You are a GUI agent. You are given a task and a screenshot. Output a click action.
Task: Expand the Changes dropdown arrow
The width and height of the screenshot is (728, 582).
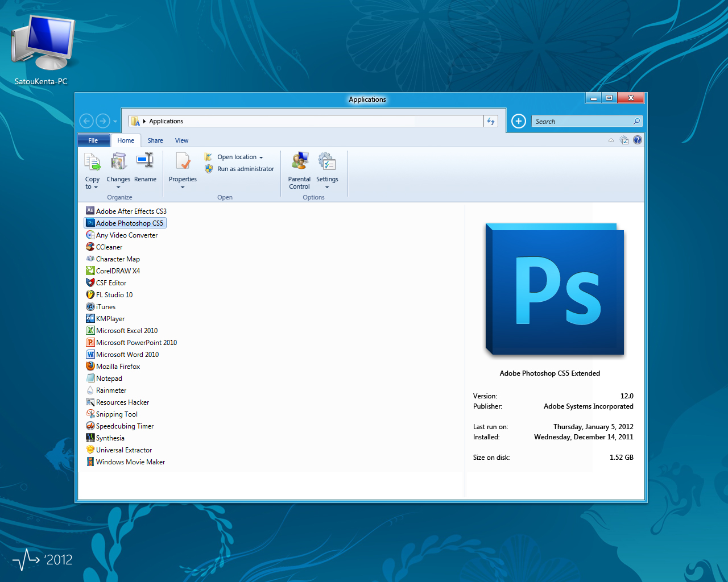118,187
